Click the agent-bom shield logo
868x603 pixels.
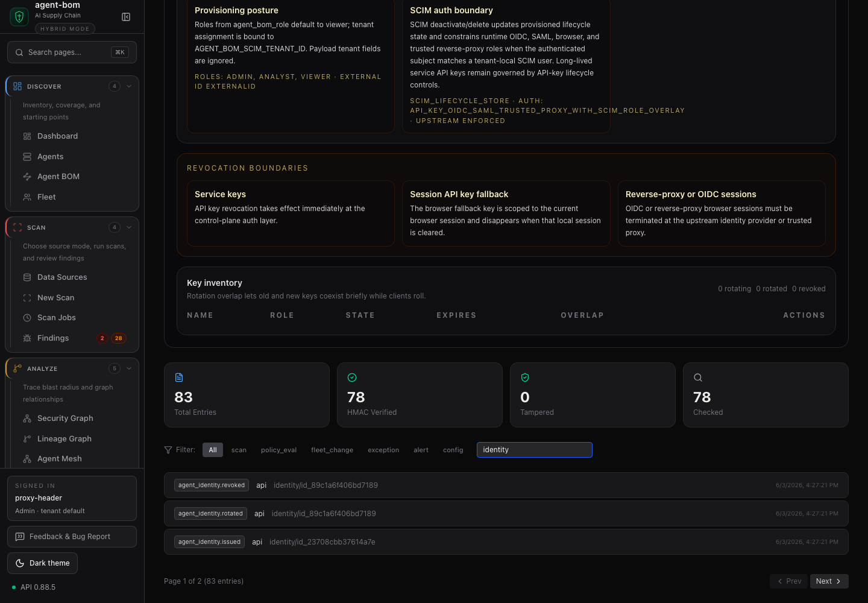pyautogui.click(x=19, y=16)
